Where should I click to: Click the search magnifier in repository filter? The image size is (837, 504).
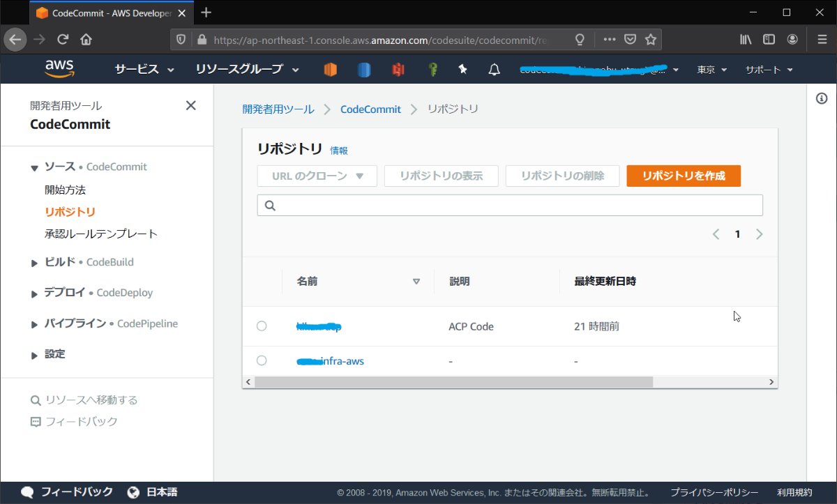click(x=271, y=206)
